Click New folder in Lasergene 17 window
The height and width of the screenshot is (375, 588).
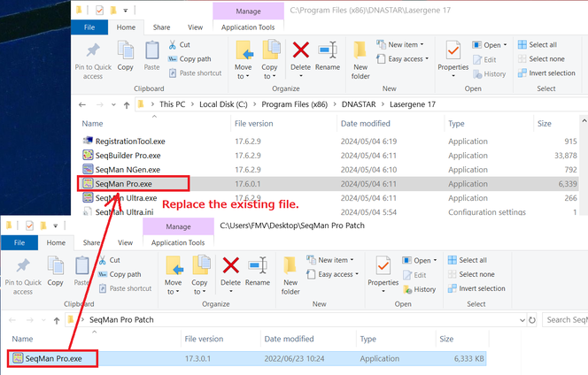click(360, 60)
